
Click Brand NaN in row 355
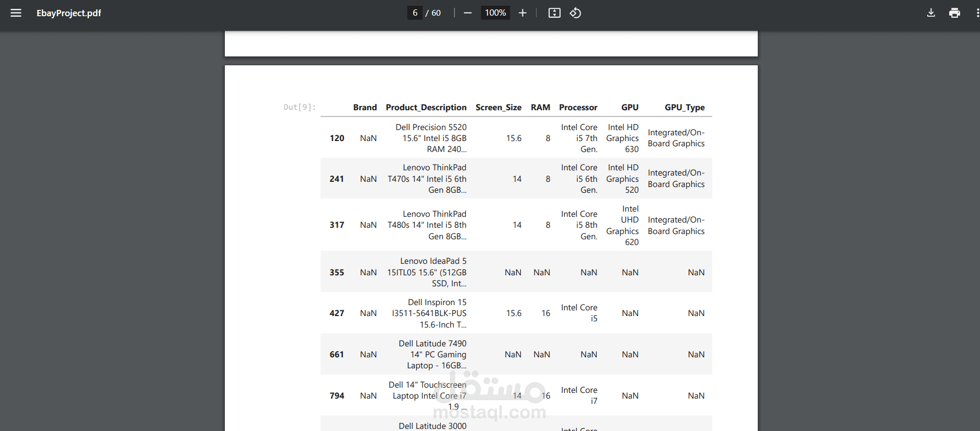368,272
